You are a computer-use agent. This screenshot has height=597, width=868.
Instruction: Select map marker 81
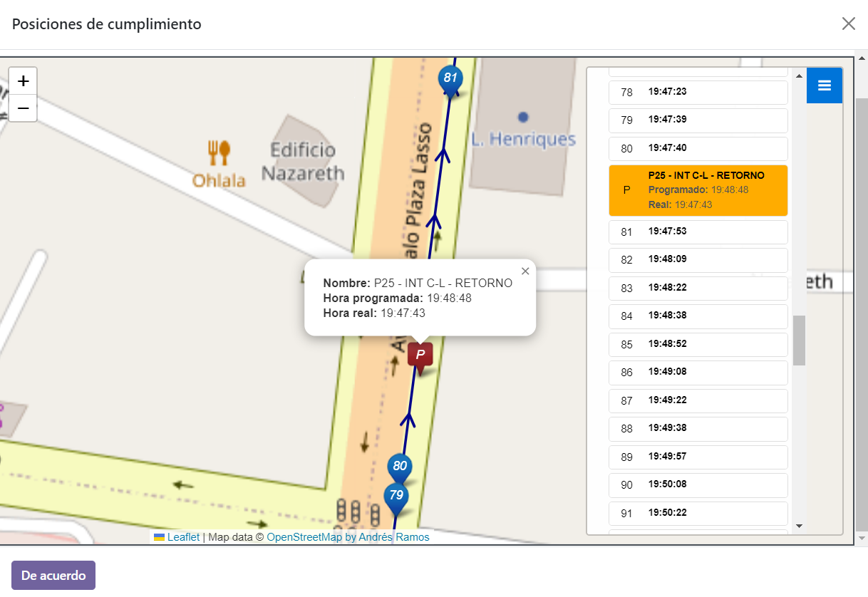click(x=450, y=80)
